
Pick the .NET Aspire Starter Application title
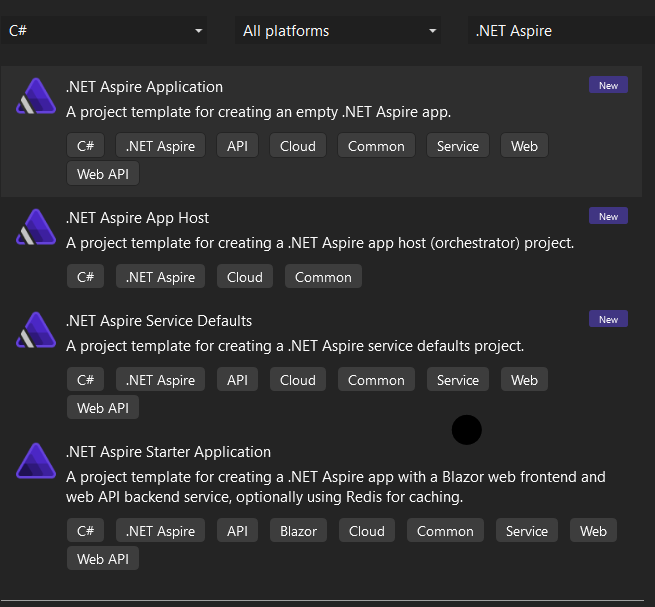point(168,452)
